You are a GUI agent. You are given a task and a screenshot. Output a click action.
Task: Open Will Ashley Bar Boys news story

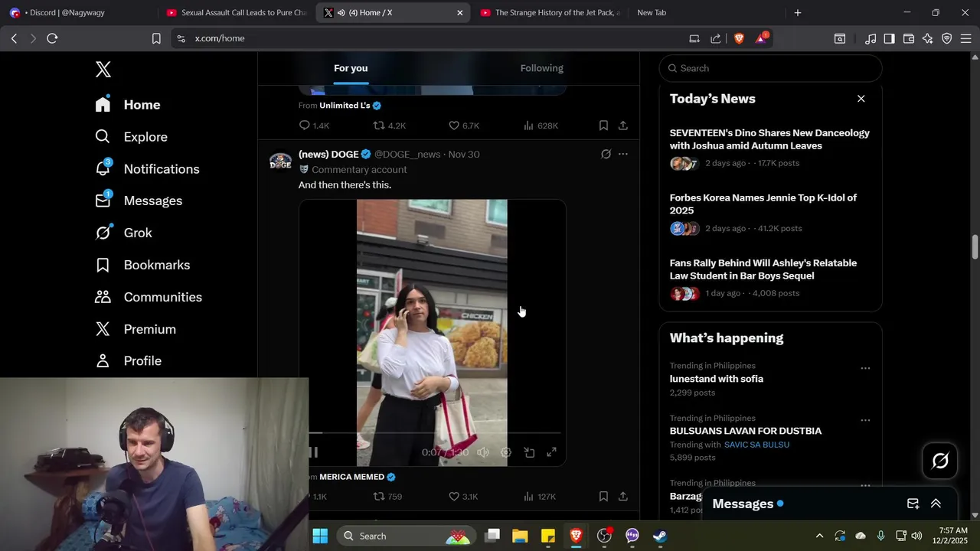770,278
